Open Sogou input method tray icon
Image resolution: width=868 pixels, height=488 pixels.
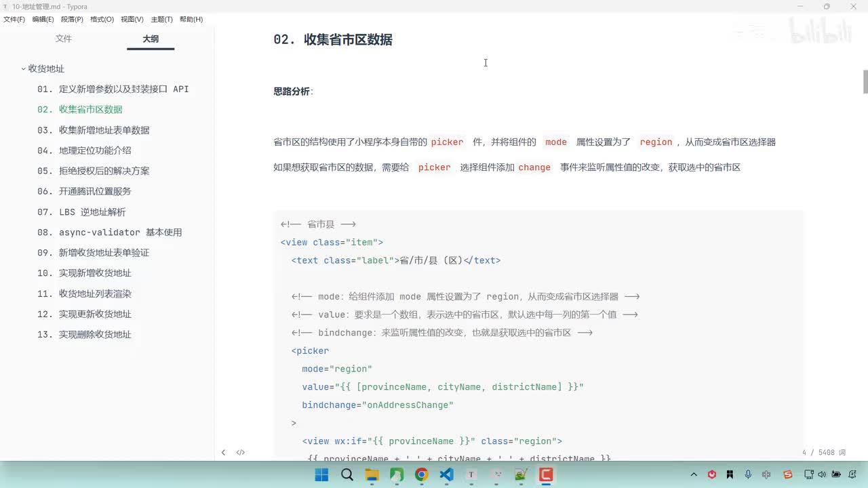[x=787, y=474]
